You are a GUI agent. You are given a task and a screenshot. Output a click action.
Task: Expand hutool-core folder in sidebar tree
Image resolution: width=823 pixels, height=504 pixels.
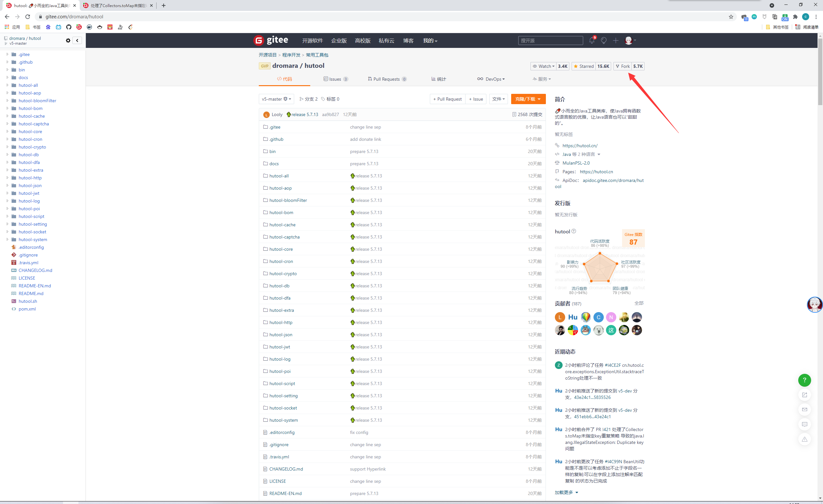point(7,131)
